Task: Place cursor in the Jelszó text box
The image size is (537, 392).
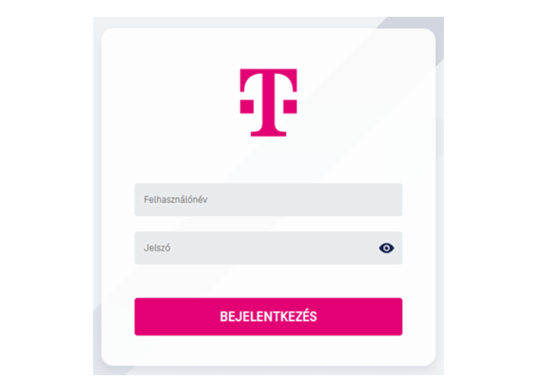Action: click(268, 248)
